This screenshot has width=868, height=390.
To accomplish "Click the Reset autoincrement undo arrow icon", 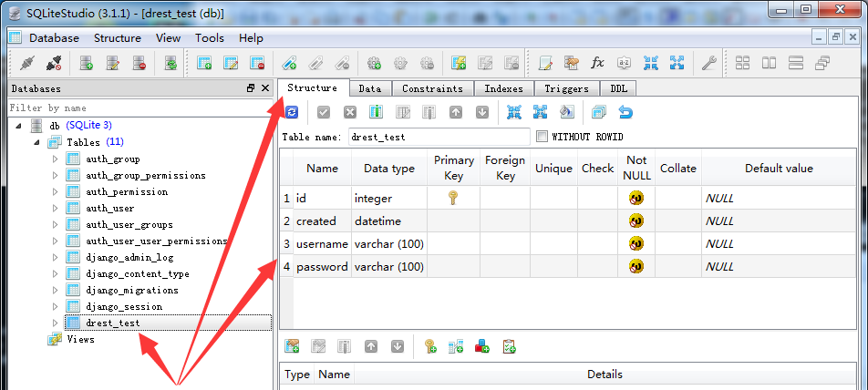I will (x=625, y=112).
